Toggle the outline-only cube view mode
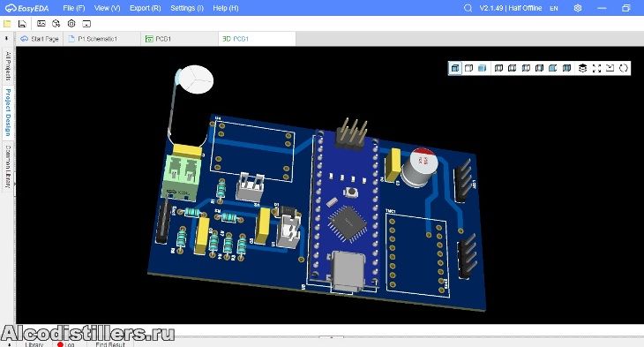 [468, 68]
